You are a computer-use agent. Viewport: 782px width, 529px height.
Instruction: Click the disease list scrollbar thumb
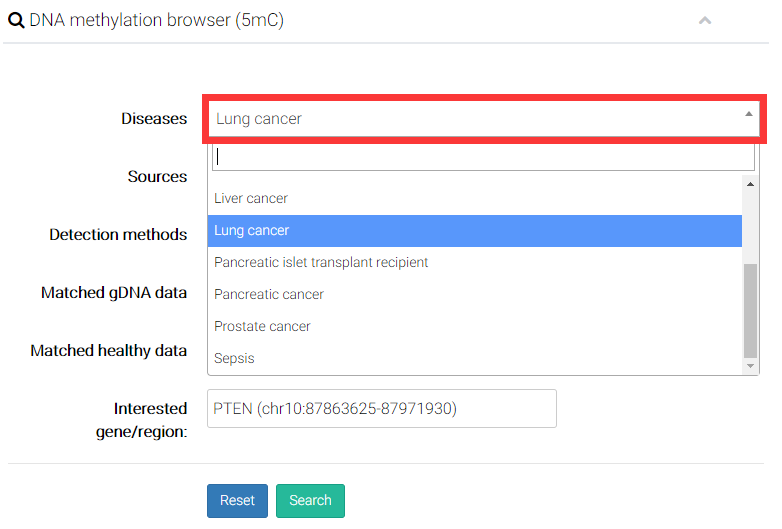[751, 310]
